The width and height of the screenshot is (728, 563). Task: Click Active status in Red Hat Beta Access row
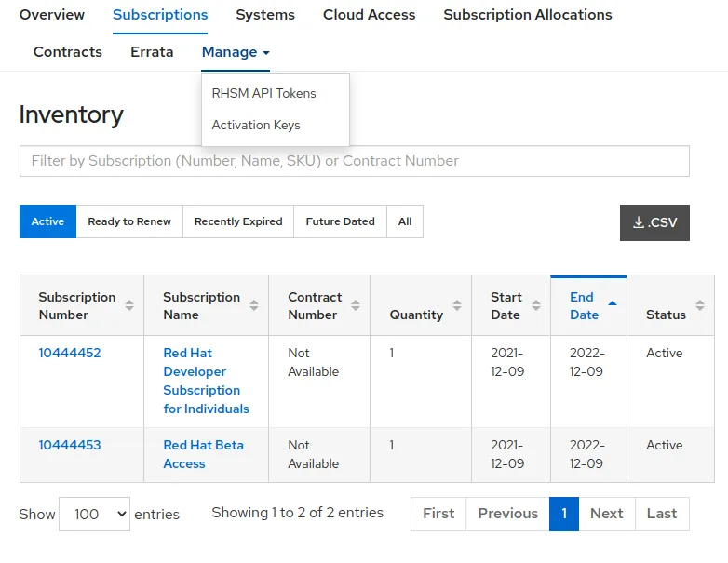point(665,445)
